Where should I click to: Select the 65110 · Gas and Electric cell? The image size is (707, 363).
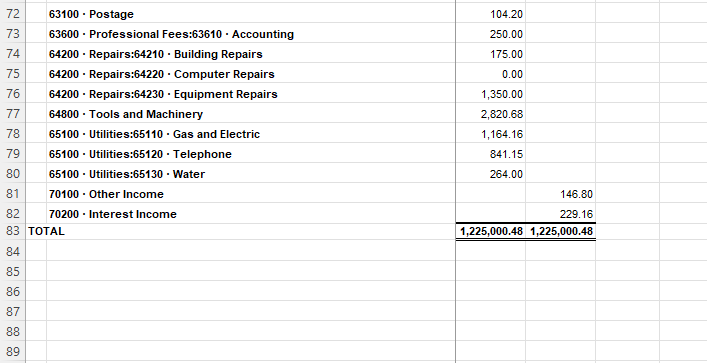pyautogui.click(x=251, y=134)
